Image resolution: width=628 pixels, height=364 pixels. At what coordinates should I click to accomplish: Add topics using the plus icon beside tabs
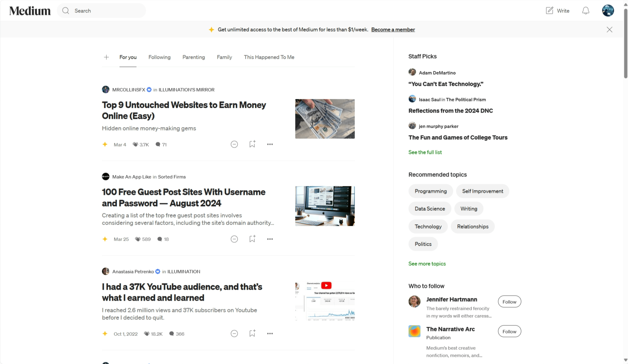[x=106, y=57]
